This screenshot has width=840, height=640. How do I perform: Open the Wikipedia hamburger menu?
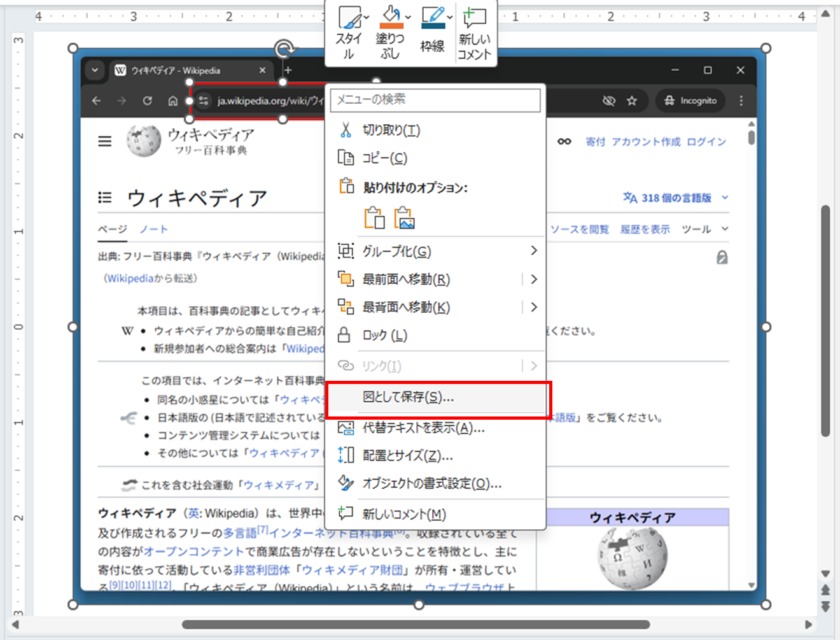coord(105,141)
